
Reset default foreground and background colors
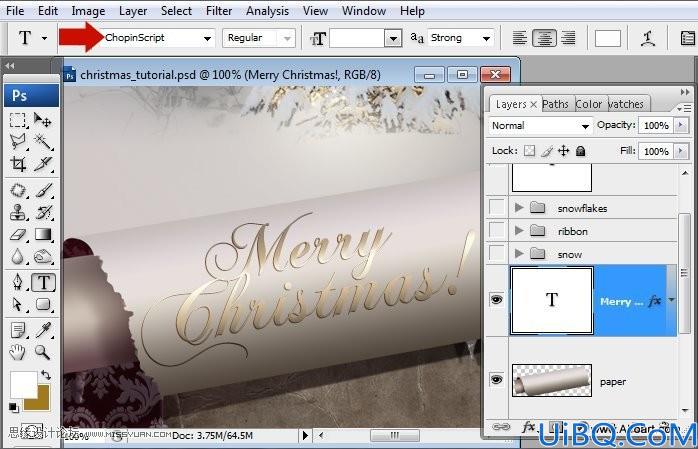14,407
